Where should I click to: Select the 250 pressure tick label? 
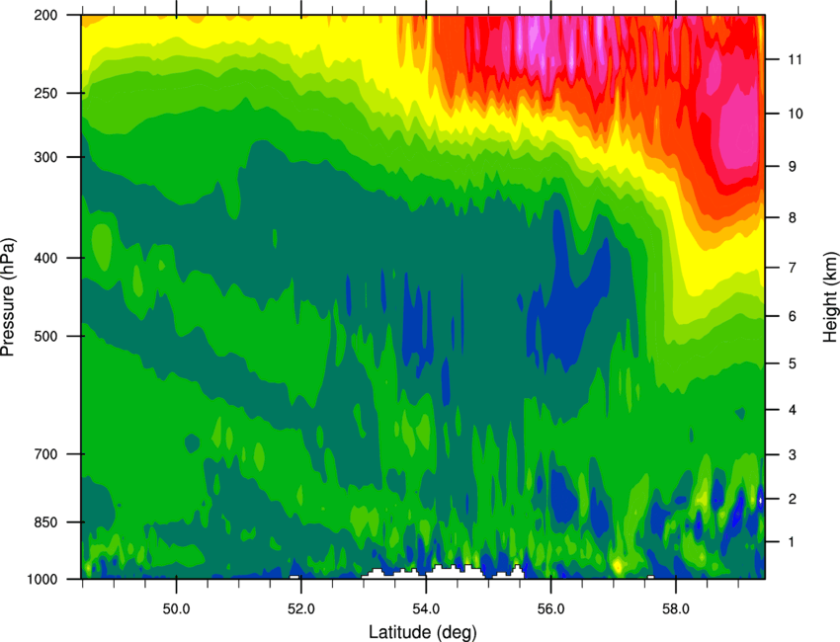pos(46,93)
